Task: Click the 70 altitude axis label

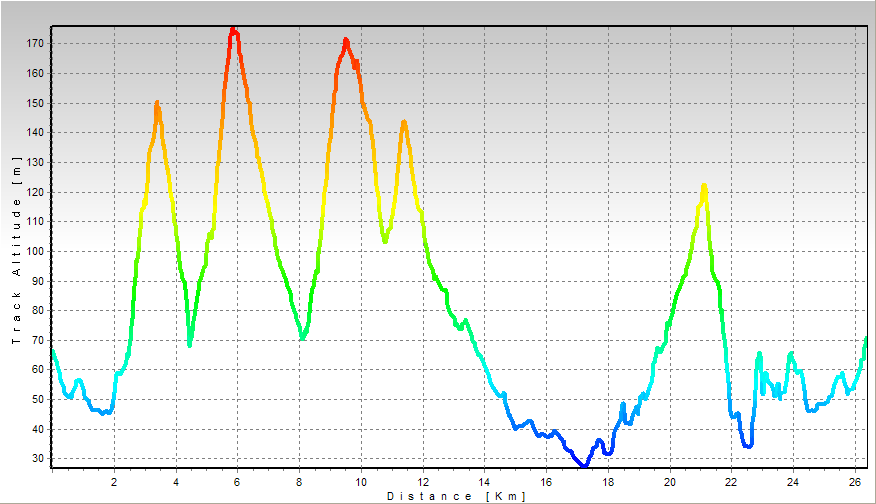Action: click(37, 340)
